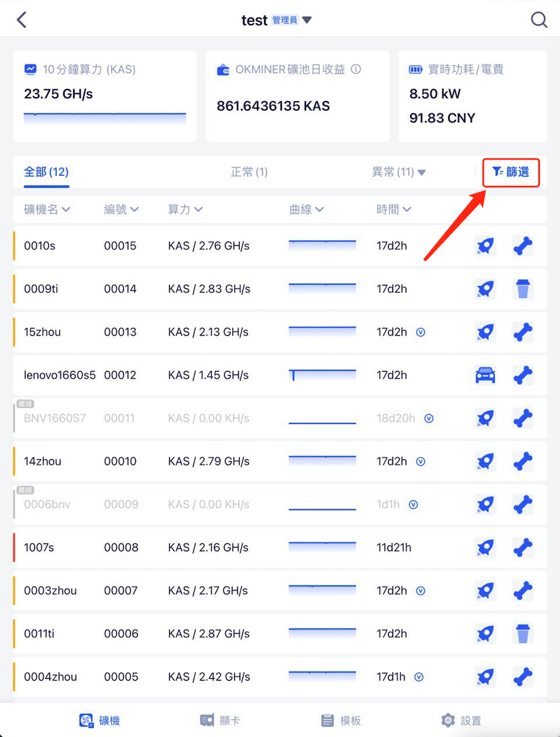This screenshot has width=560, height=737.
Task: Open miner name 14zhou
Action: pos(42,462)
